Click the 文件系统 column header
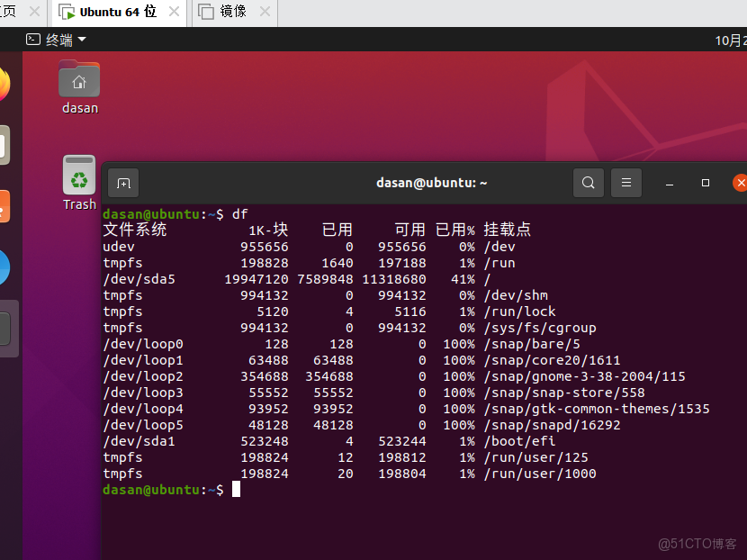This screenshot has width=747, height=560. [x=135, y=230]
